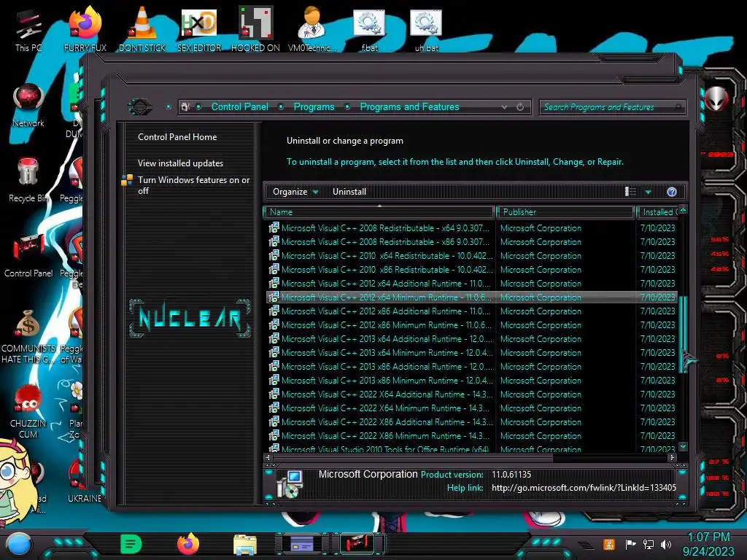Click the vertical scrollbar down arrow of program list
The height and width of the screenshot is (560, 747).
coord(683,447)
